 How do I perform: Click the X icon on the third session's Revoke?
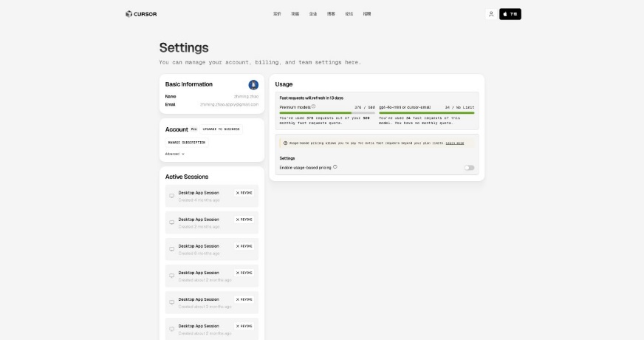(238, 246)
